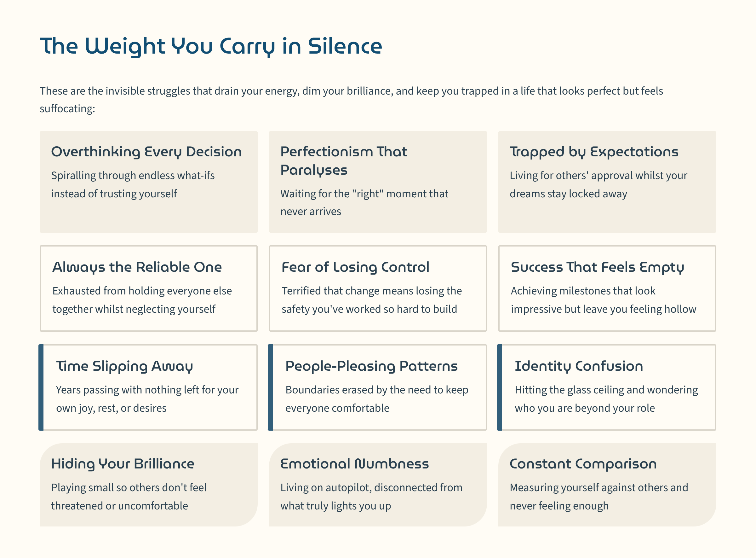756x558 pixels.
Task: Click the "Waiting for the right moment" description text
Action: (x=364, y=203)
